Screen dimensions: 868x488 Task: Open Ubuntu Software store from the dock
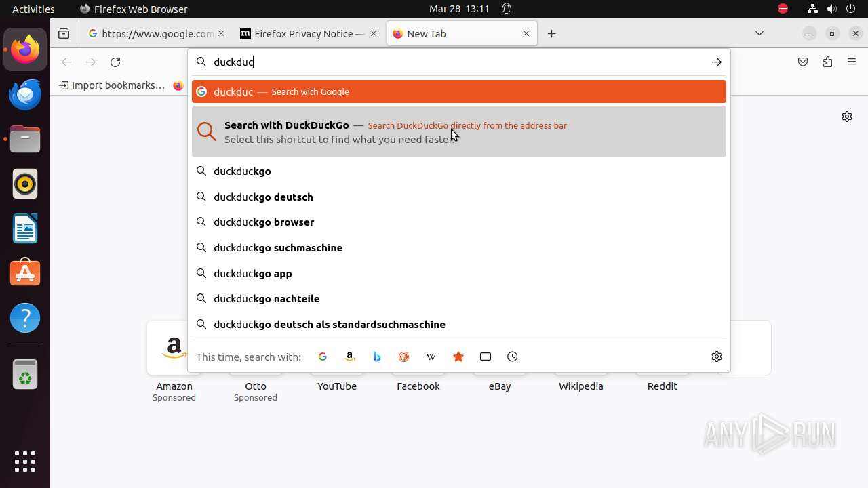(25, 273)
